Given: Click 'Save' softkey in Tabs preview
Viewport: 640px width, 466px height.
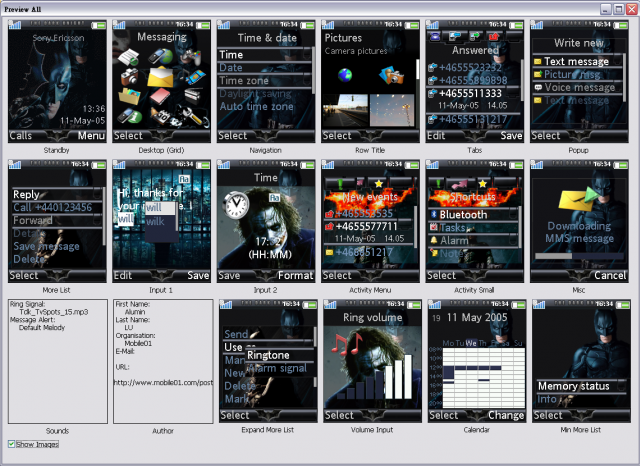Looking at the screenshot, I should (511, 135).
